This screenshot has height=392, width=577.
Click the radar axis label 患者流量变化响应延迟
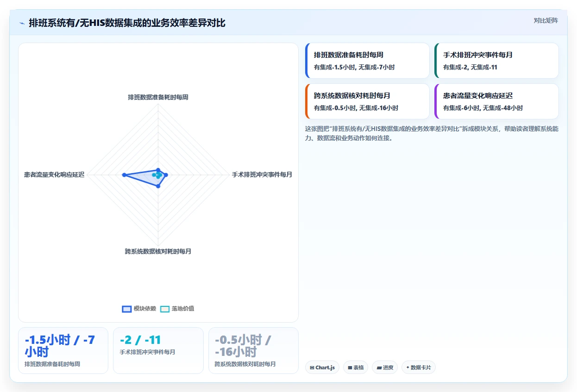click(54, 174)
